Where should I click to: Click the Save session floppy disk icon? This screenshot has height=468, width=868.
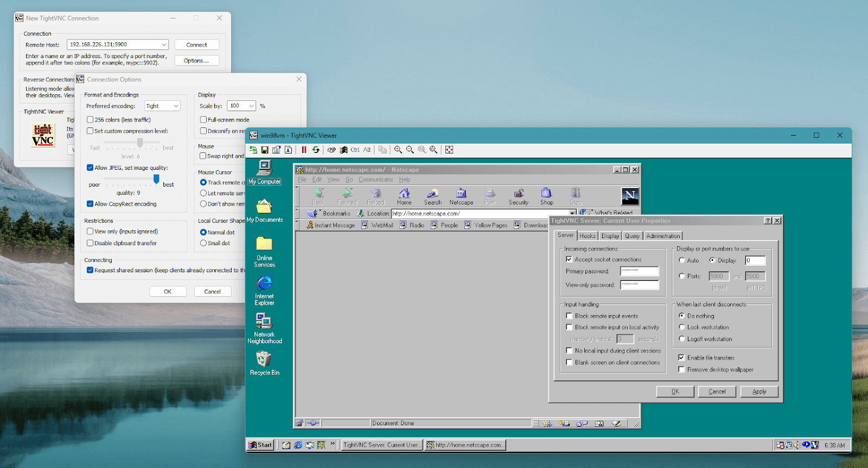[x=265, y=150]
